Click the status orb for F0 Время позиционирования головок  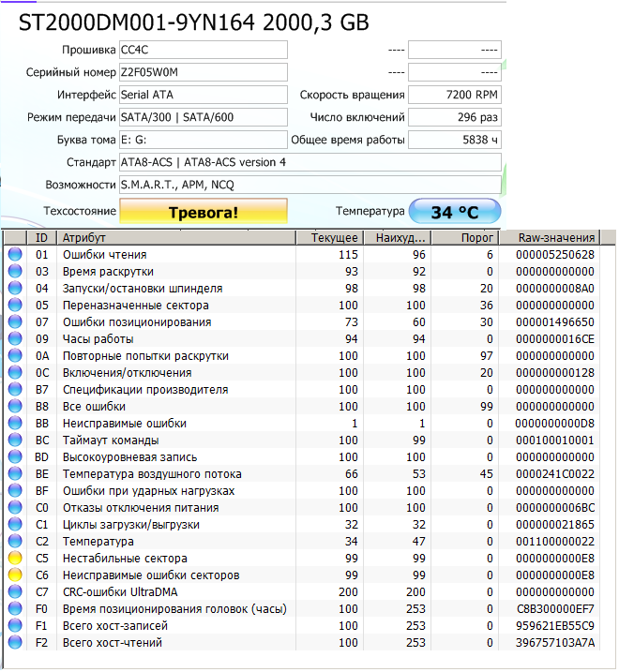pyautogui.click(x=15, y=609)
